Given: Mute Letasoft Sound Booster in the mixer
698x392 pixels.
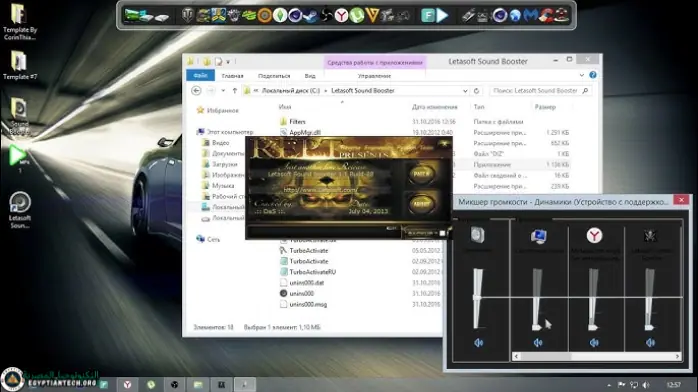Looking at the screenshot, I should (x=650, y=343).
